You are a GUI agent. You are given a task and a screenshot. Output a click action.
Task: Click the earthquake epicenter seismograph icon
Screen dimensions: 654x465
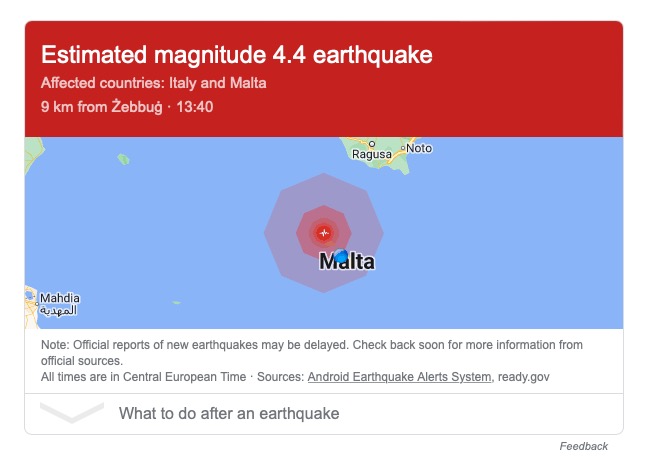(x=324, y=233)
